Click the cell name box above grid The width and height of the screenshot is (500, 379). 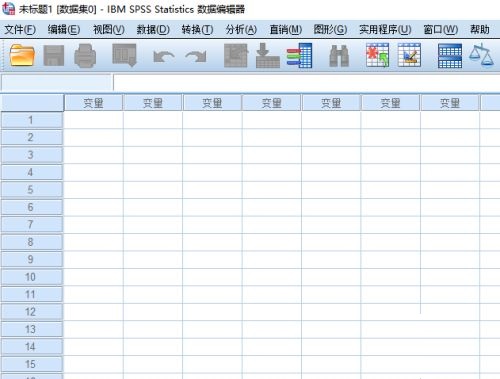56,83
